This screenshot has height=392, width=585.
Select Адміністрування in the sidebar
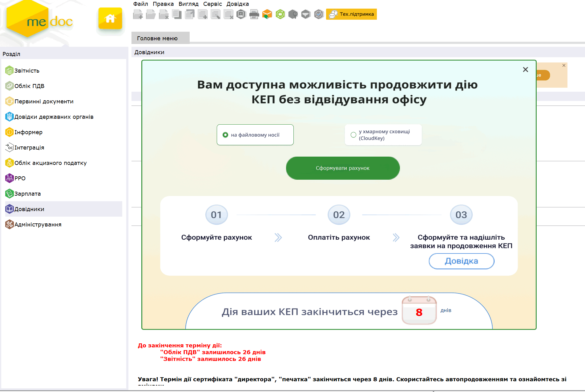pyautogui.click(x=38, y=225)
